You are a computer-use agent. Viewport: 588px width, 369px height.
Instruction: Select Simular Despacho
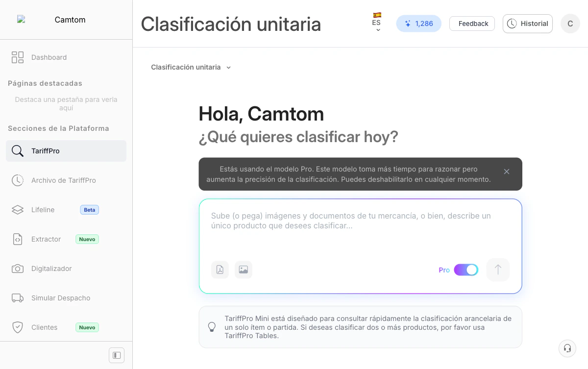coord(60,298)
